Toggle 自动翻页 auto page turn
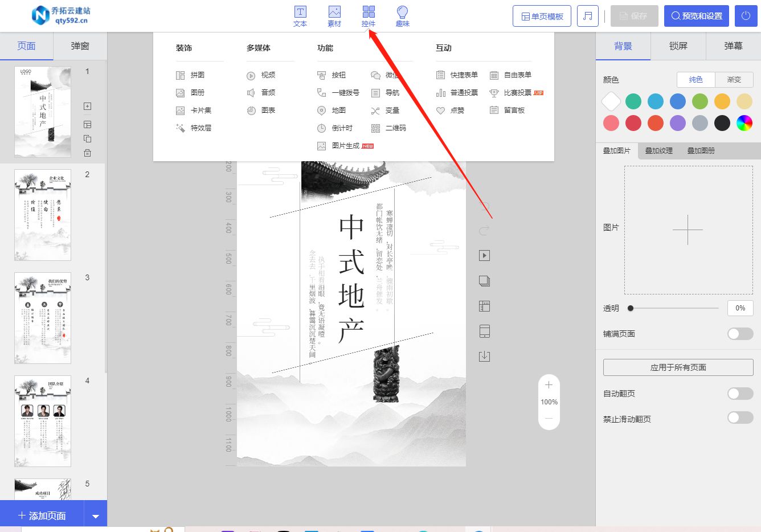Viewport: 761px width, 532px height. [x=740, y=394]
